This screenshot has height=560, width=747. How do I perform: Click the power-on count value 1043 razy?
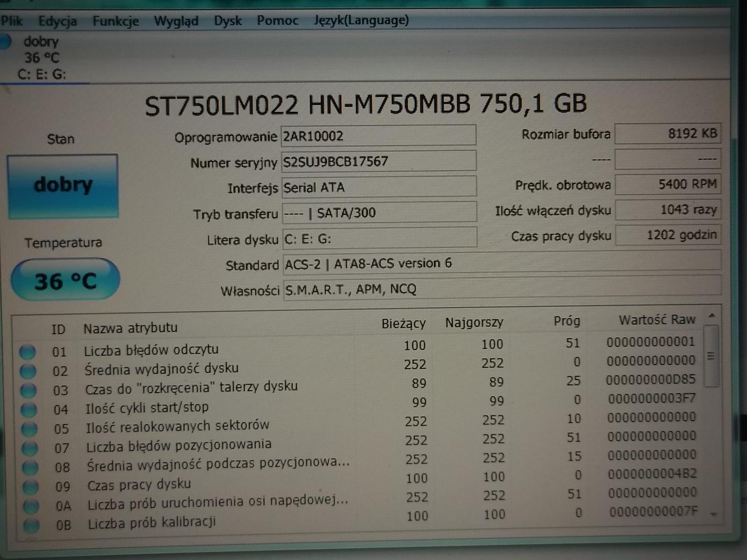pos(668,210)
